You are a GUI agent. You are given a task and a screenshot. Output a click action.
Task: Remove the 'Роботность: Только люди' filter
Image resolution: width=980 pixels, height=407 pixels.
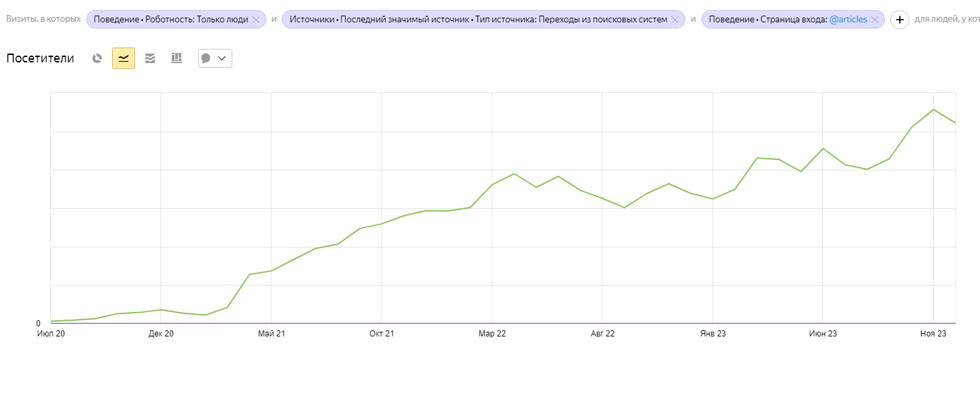tap(256, 20)
